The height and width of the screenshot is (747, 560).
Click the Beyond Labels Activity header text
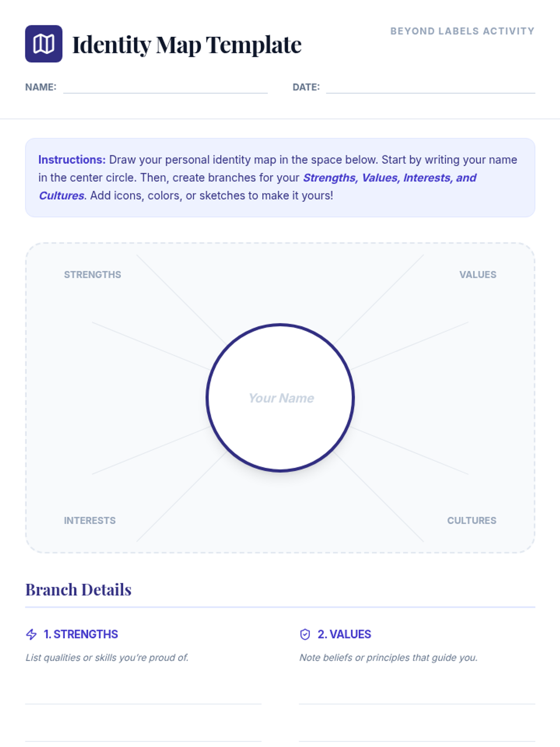[x=462, y=31]
